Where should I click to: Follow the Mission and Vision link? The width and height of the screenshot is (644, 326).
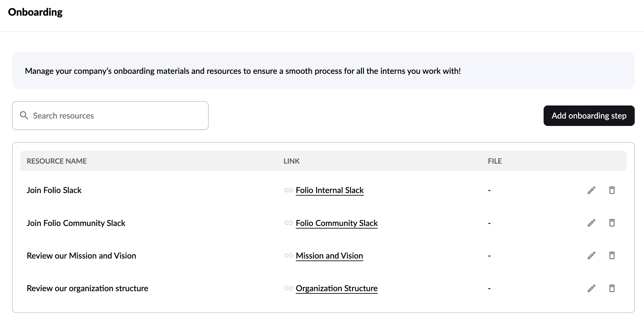(329, 256)
